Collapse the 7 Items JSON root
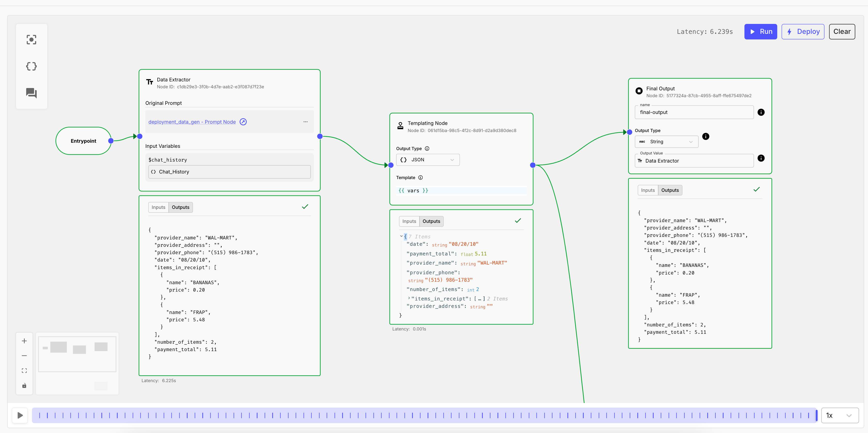Image resolution: width=868 pixels, height=433 pixels. click(401, 236)
